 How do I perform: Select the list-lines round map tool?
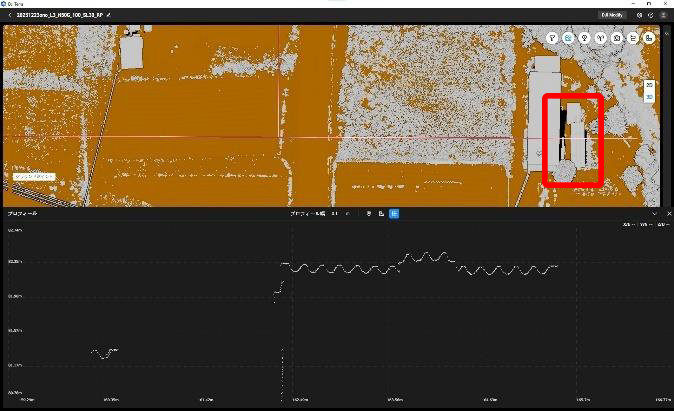click(633, 38)
